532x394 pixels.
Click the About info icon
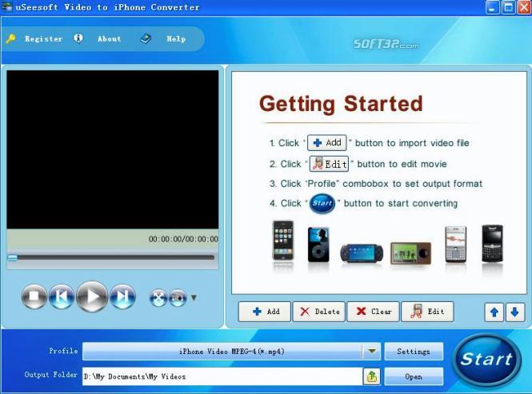click(x=78, y=38)
